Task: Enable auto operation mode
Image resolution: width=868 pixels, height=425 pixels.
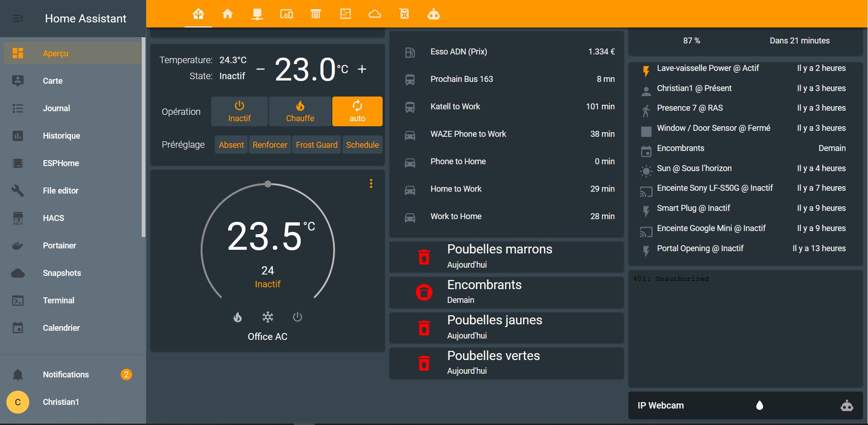Action: click(x=357, y=112)
